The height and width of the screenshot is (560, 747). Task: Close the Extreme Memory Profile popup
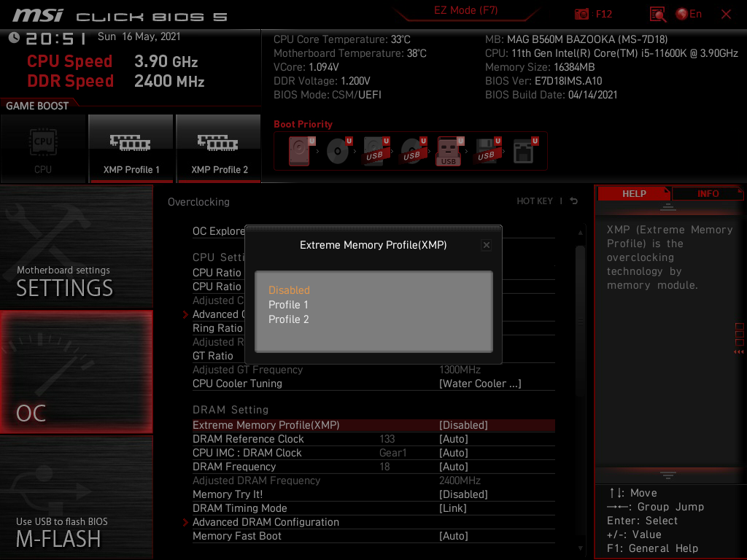486,245
